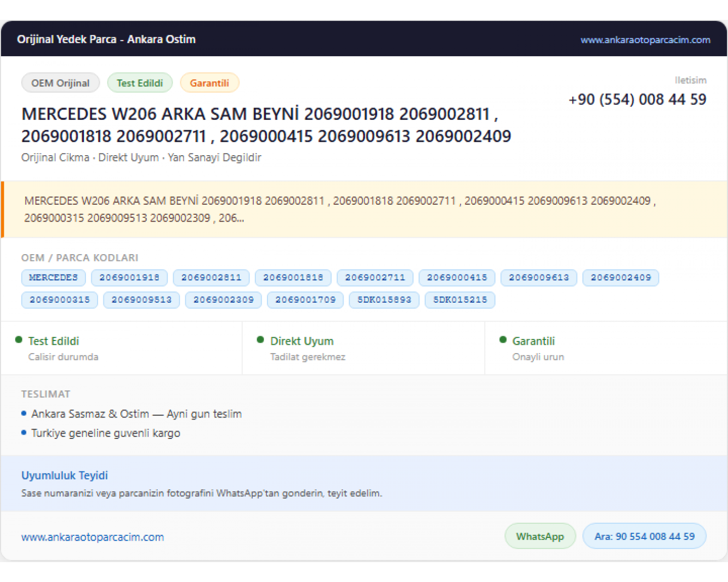Click the green dot beside Garantili feature
The image size is (728, 582).
click(x=503, y=339)
